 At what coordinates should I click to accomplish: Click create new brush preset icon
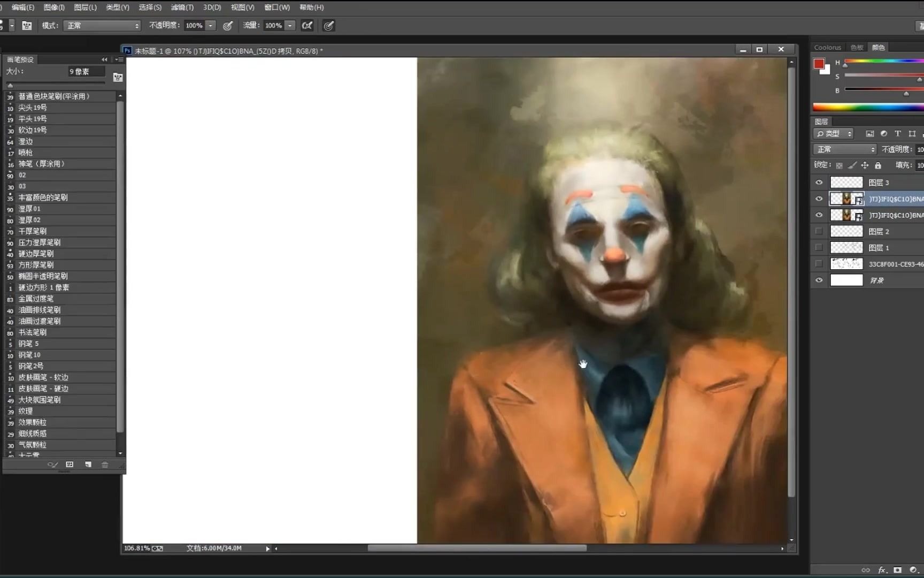coord(88,465)
